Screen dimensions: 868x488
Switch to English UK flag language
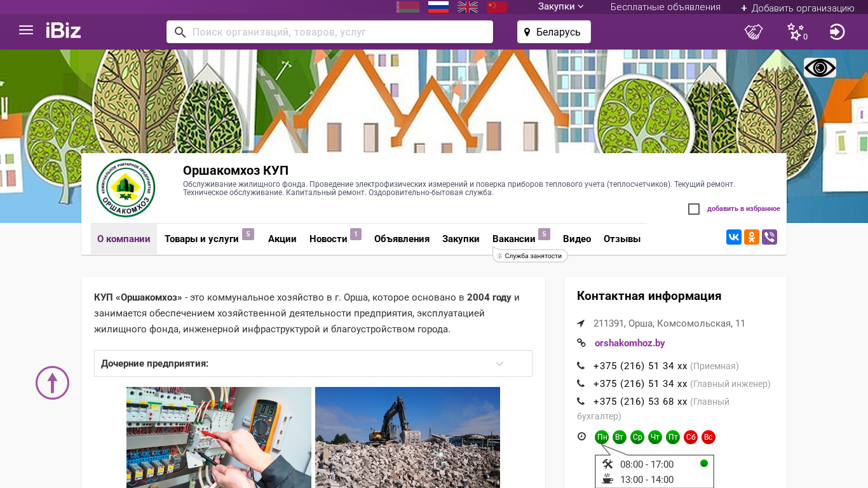[x=468, y=7]
